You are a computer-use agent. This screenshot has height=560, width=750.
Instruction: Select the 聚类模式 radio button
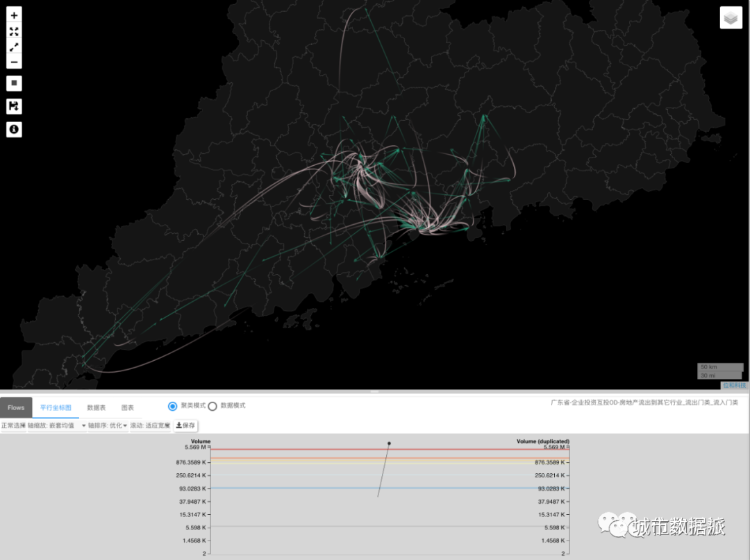pos(173,406)
